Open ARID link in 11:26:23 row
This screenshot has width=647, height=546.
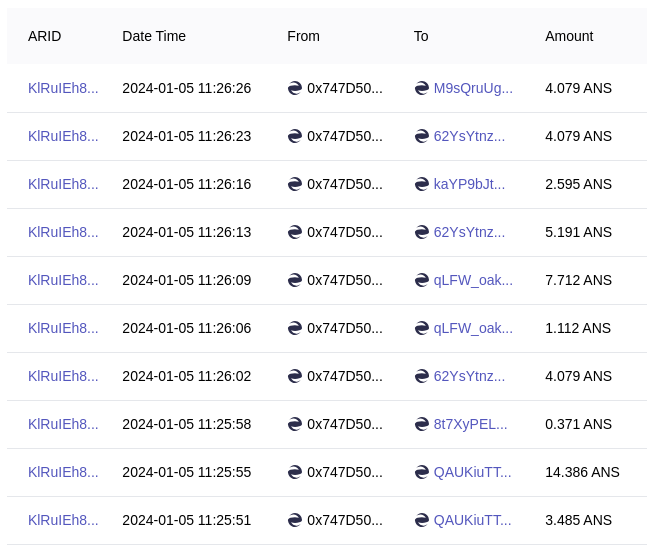click(x=63, y=136)
